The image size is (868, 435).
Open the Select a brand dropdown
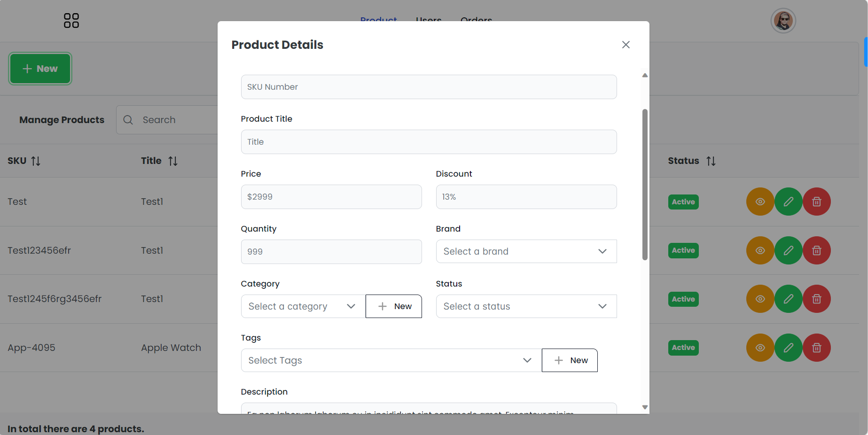point(526,251)
